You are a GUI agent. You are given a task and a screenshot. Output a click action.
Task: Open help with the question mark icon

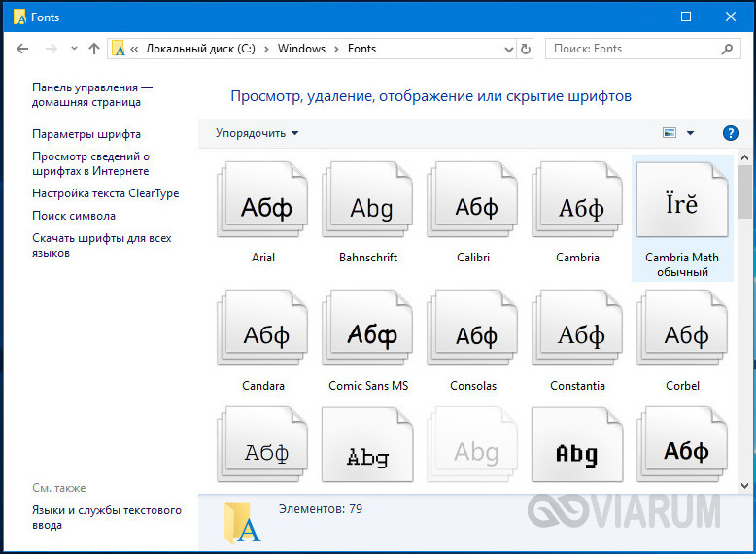point(731,132)
